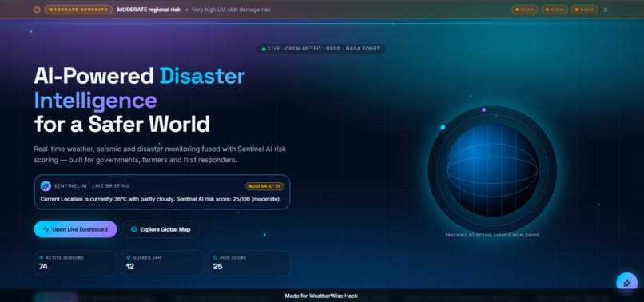The image size is (644, 302).
Task: Click the 'AI-Powered Disaster' headline line
Action: (140, 76)
